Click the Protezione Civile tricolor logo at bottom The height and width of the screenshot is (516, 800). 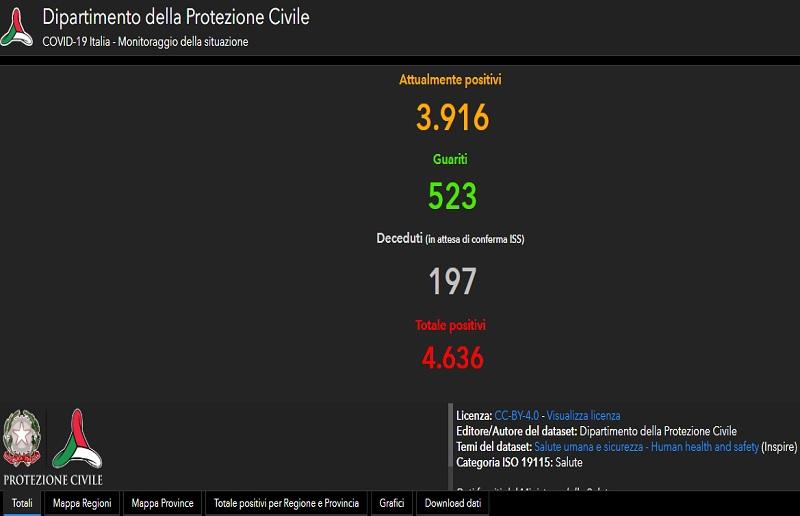(x=78, y=439)
